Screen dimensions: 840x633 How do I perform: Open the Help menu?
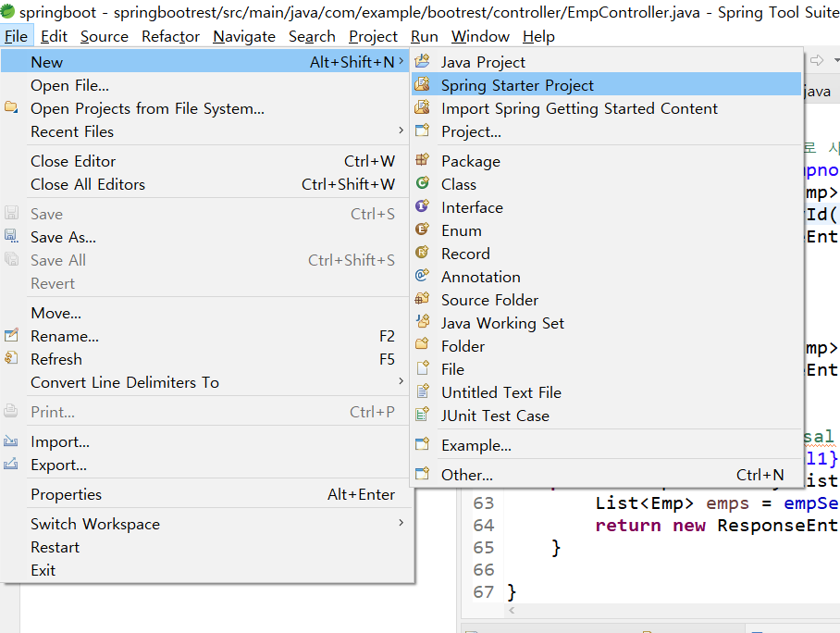click(539, 36)
